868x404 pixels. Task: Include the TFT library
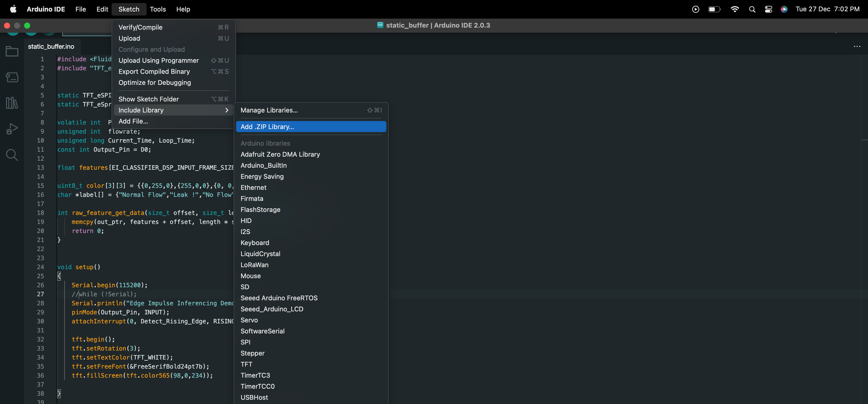coord(311,365)
